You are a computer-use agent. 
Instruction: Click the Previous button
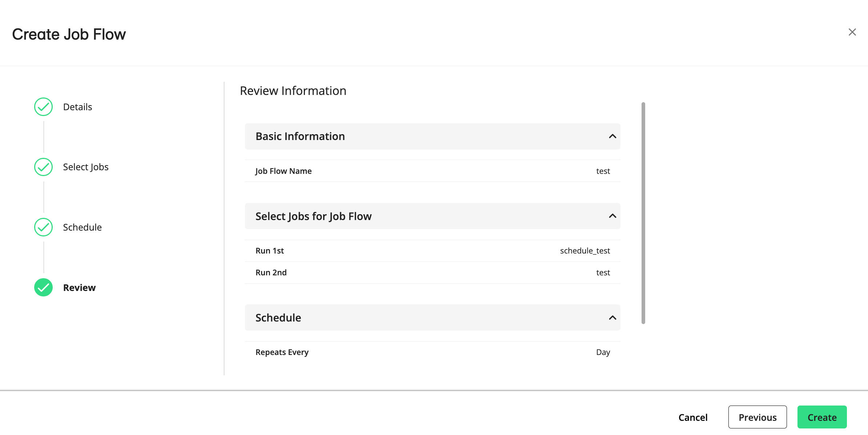pyautogui.click(x=757, y=417)
